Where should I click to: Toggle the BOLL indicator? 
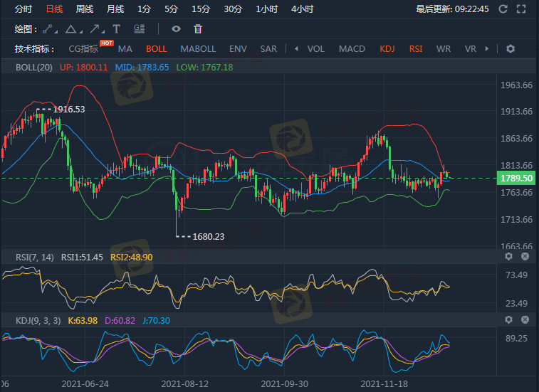tap(156, 49)
